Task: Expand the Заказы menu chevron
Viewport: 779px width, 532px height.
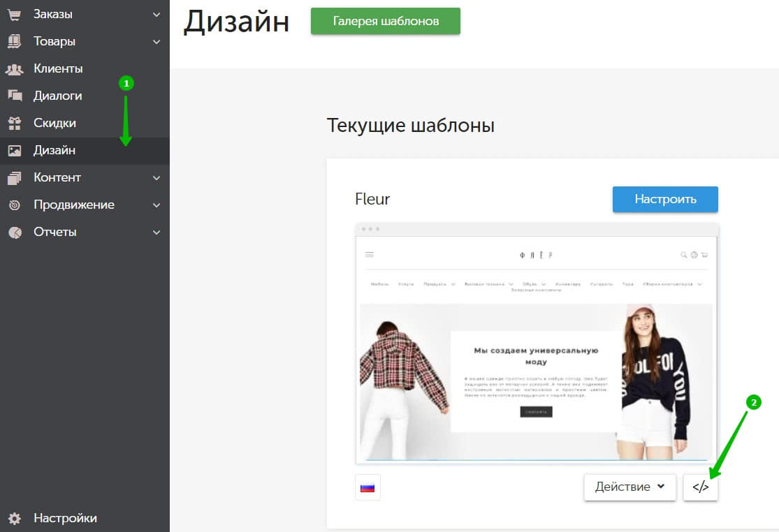Action: tap(156, 14)
